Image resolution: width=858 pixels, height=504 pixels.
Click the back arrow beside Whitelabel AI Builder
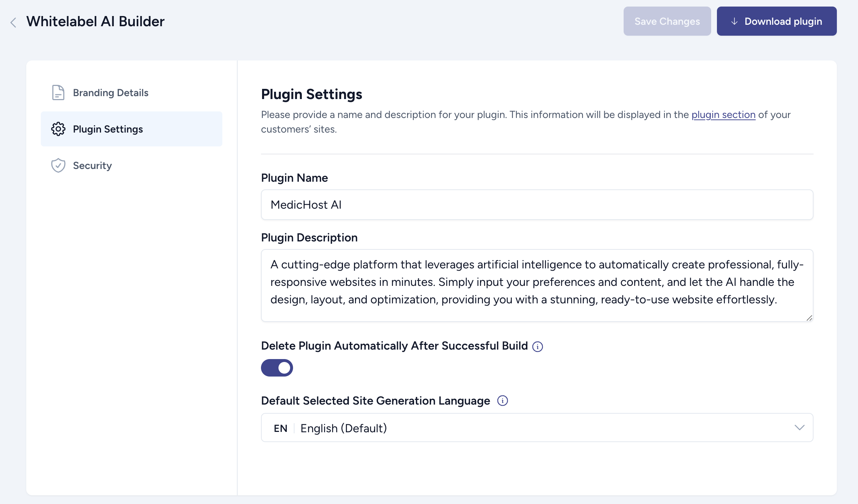[13, 23]
